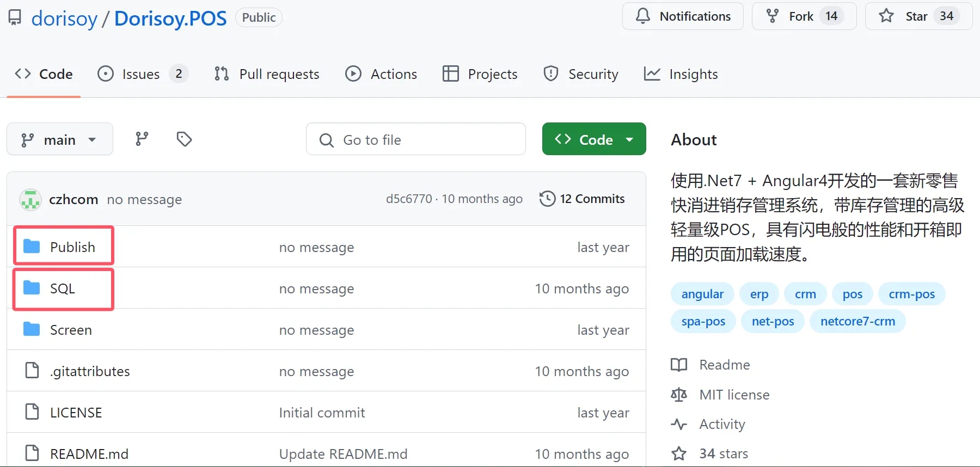Expand the green Code dropdown
980x467 pixels.
pos(593,139)
